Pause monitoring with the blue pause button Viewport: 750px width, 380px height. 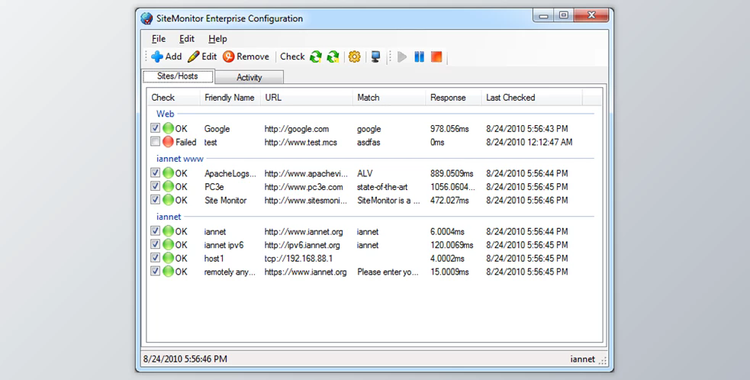click(x=419, y=57)
